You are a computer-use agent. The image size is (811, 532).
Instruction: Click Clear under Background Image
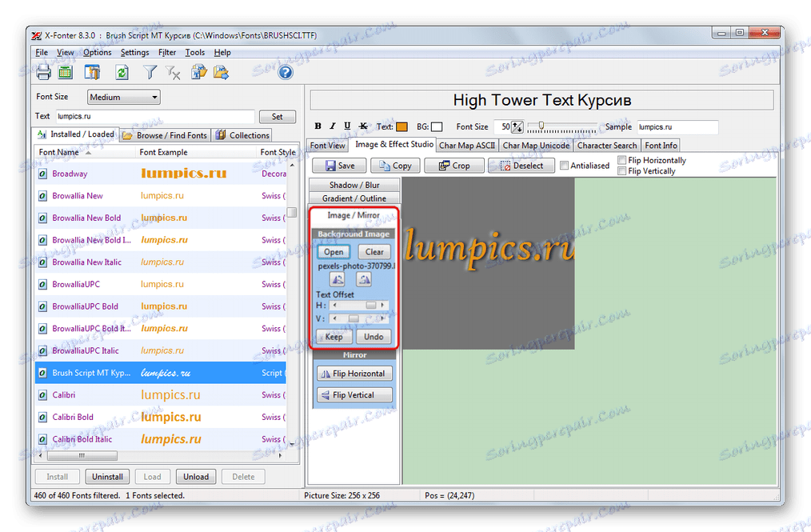[374, 252]
